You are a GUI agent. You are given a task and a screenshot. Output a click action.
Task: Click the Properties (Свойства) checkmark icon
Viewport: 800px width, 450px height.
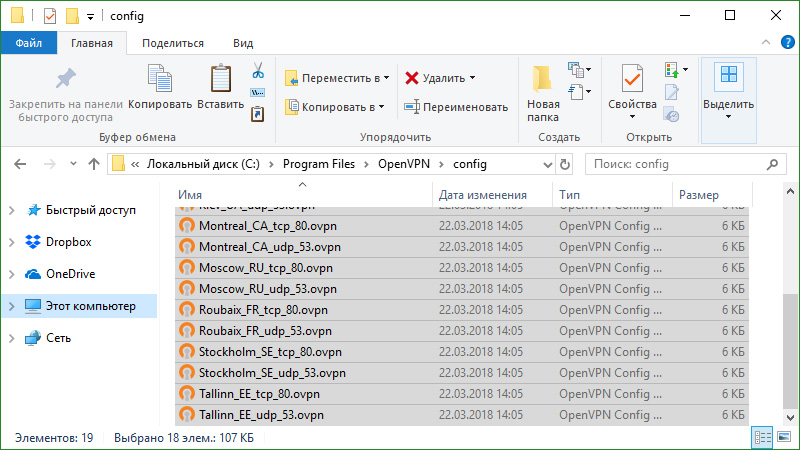pos(632,80)
